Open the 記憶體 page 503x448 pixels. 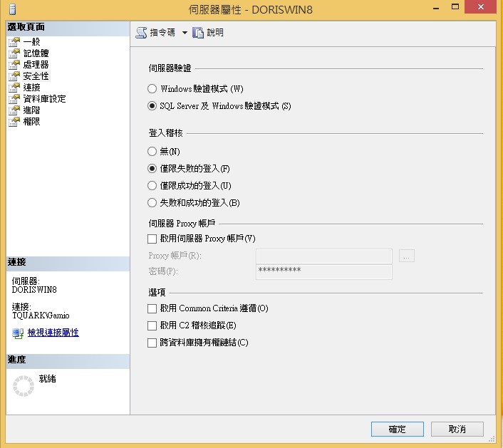tap(36, 53)
